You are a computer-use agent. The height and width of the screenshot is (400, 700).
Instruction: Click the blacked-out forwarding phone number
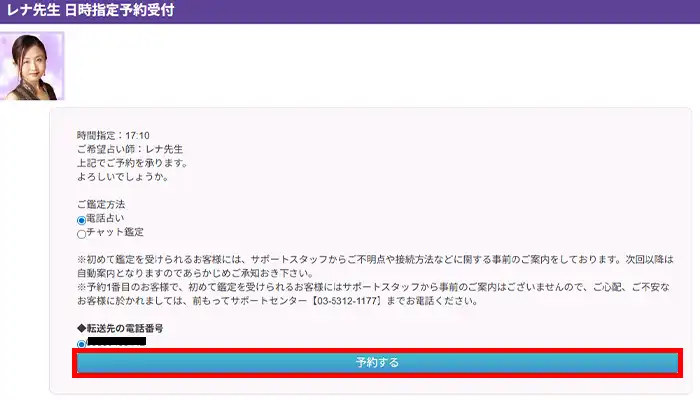117,343
